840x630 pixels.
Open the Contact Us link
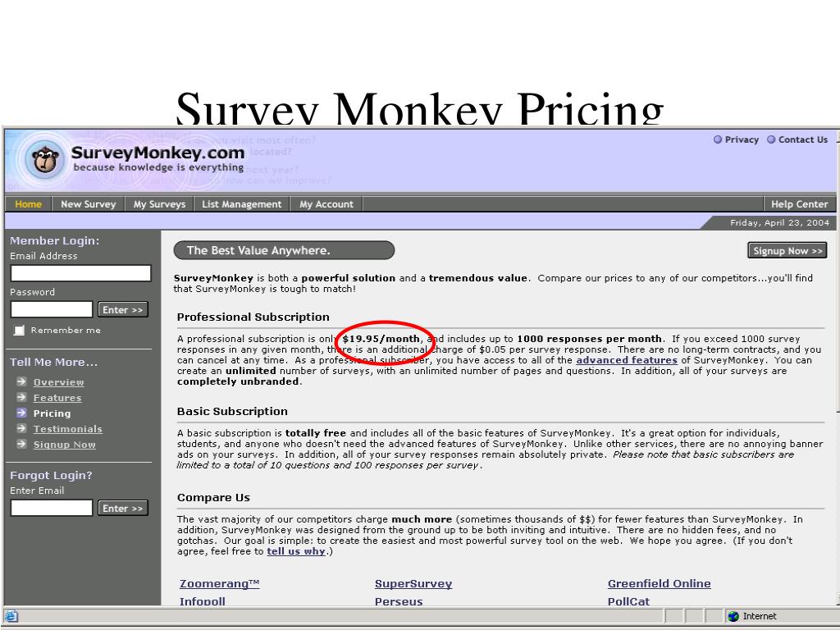[802, 139]
